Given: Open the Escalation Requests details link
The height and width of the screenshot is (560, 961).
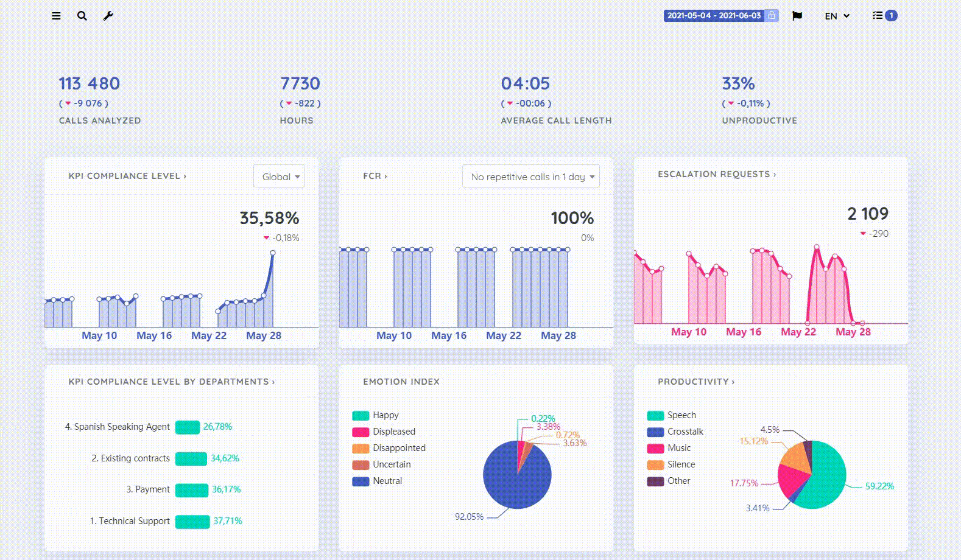Looking at the screenshot, I should click(717, 174).
